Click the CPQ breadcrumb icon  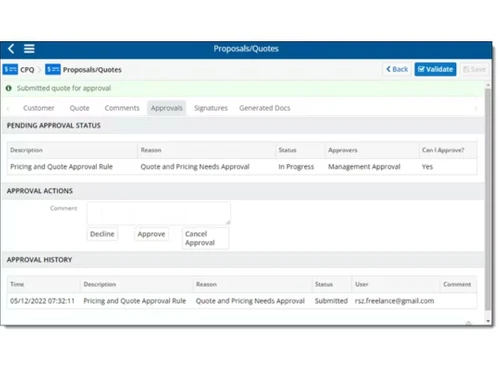coord(10,69)
